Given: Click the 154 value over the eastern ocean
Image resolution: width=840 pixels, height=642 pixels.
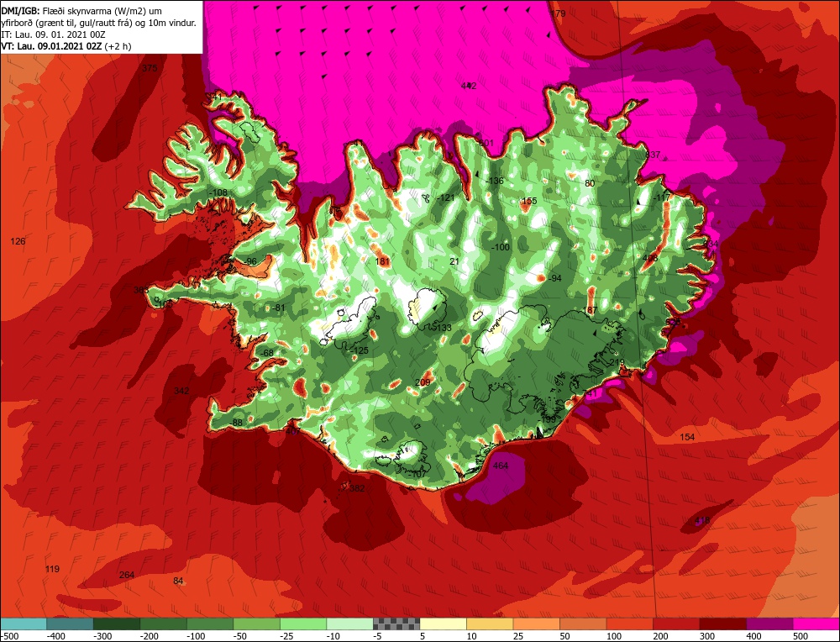Looking at the screenshot, I should click(687, 437).
